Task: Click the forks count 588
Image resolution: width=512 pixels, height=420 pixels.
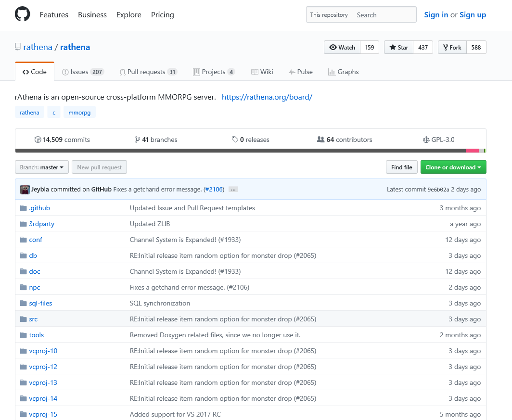Action: [476, 47]
